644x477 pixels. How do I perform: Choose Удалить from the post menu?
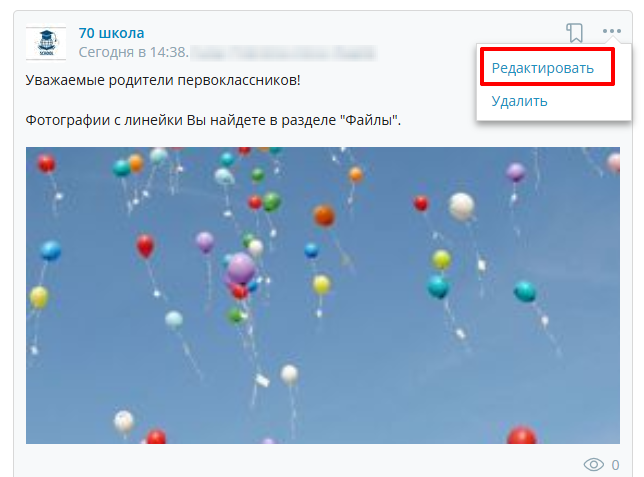click(x=519, y=101)
